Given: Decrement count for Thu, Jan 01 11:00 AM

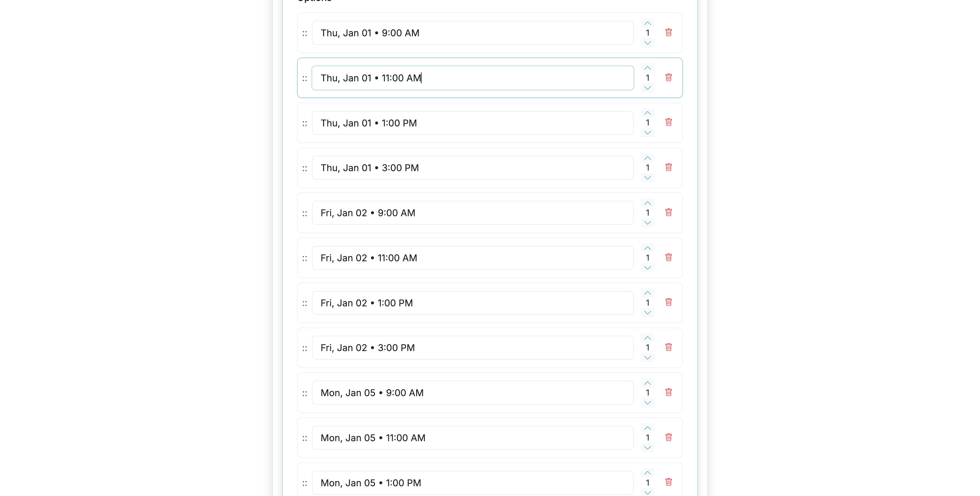Looking at the screenshot, I should pyautogui.click(x=647, y=88).
